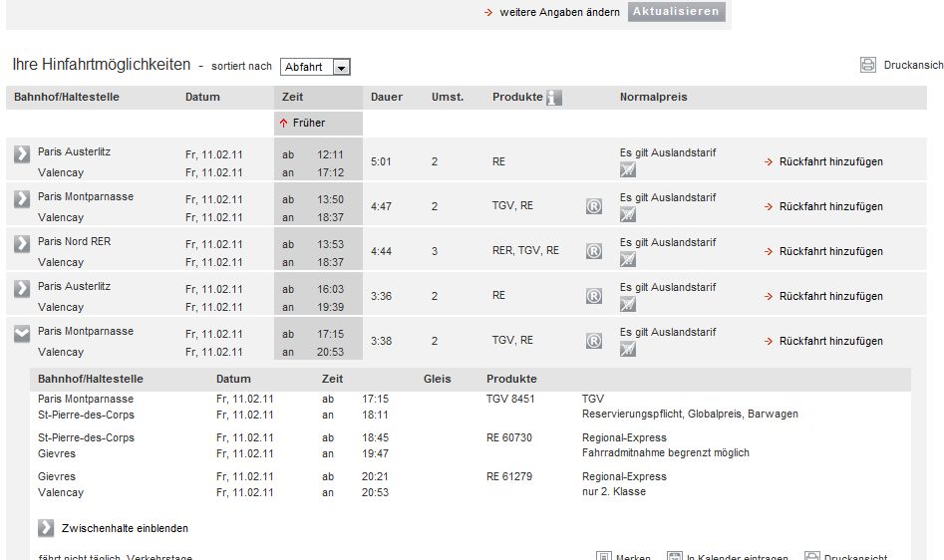The width and height of the screenshot is (944, 560).
Task: Click reservation R icon for 13:50 connection
Action: pyautogui.click(x=593, y=206)
